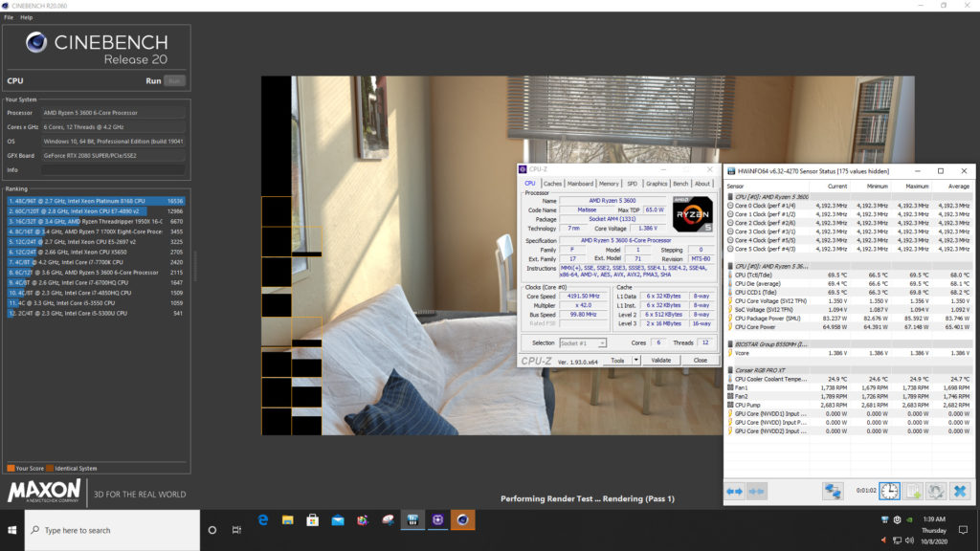Switch to the Graphics tab in CPU-Z
The image size is (980, 551).
pos(657,184)
